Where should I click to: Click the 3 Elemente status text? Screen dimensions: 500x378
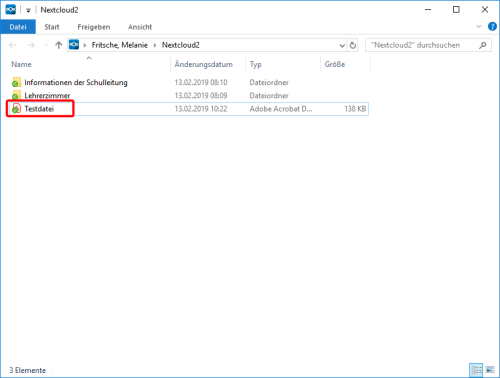click(x=28, y=370)
